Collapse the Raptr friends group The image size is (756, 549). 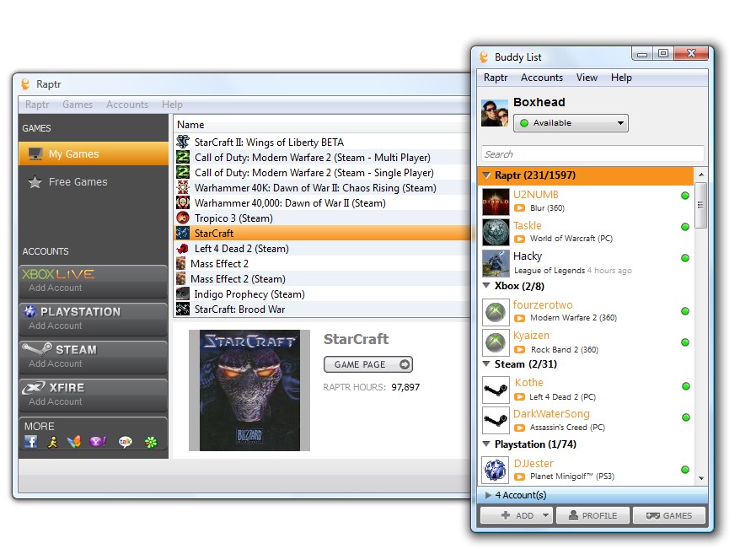(x=486, y=175)
